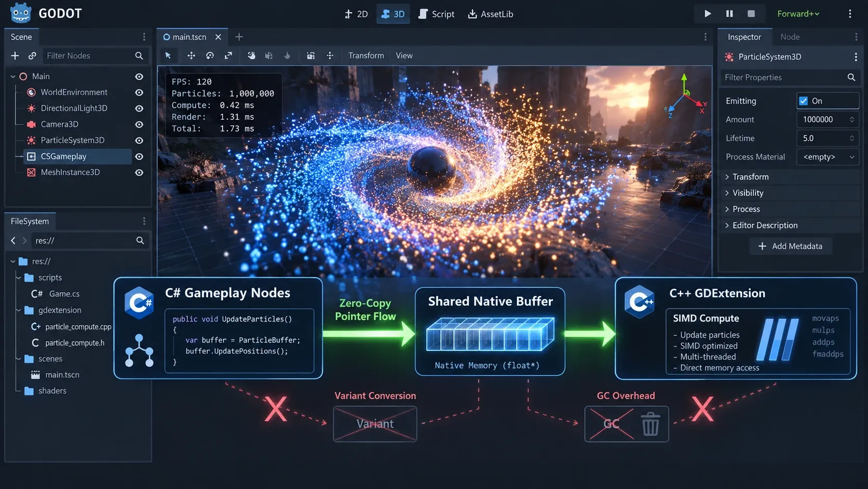Search FileSystem with magnifier icon
The image size is (868, 489).
tap(140, 241)
